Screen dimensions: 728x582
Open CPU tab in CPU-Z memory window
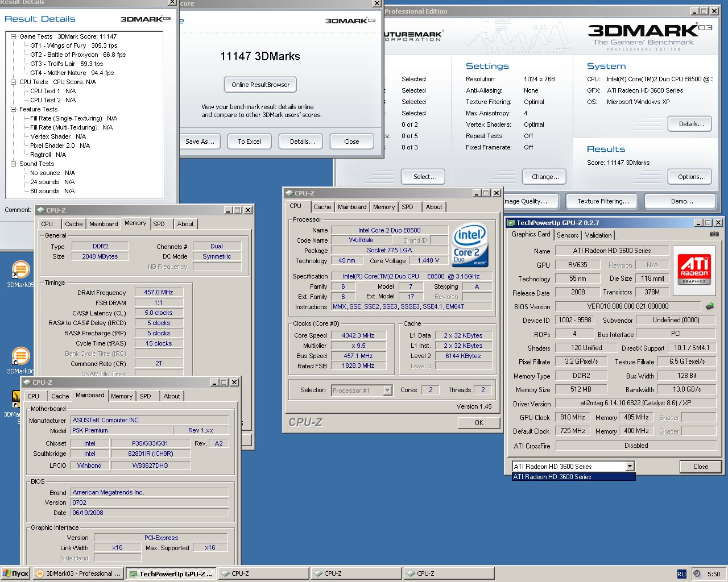tap(47, 224)
